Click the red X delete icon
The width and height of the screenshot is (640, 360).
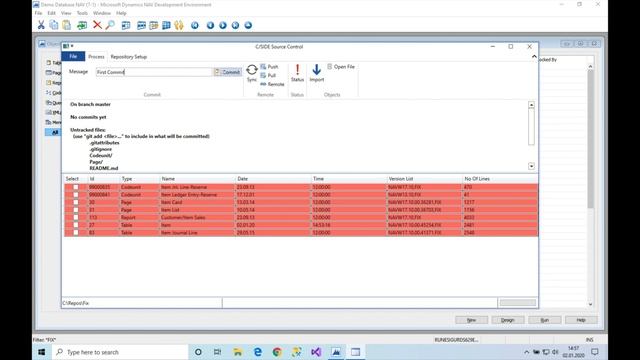click(x=97, y=25)
